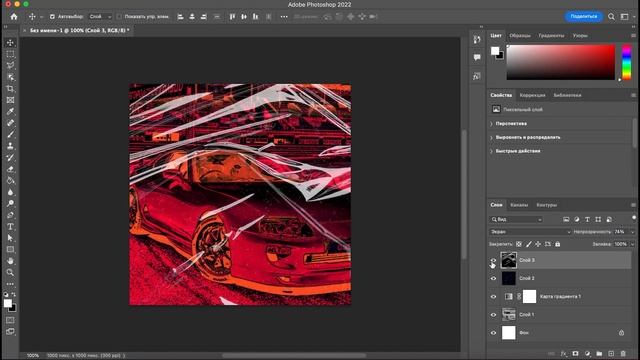Click the Поделиться button

click(584, 16)
